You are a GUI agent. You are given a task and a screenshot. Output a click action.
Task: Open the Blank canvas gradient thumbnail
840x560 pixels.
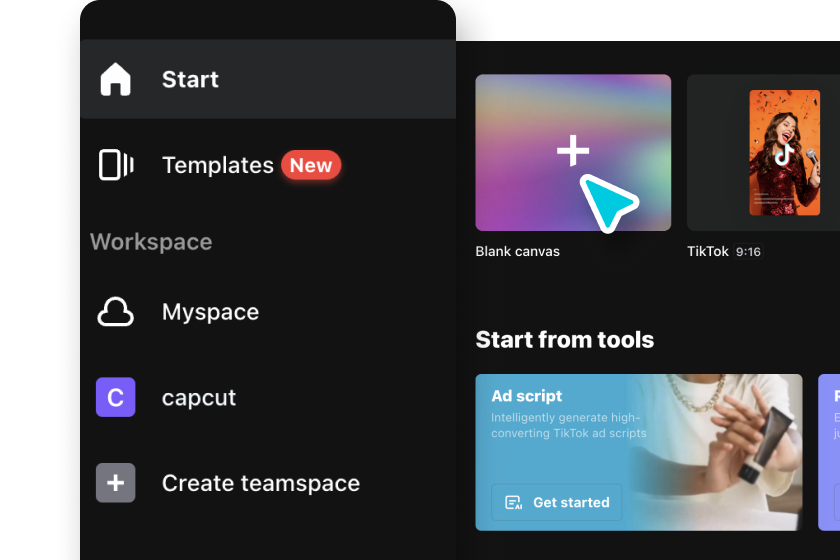click(573, 153)
